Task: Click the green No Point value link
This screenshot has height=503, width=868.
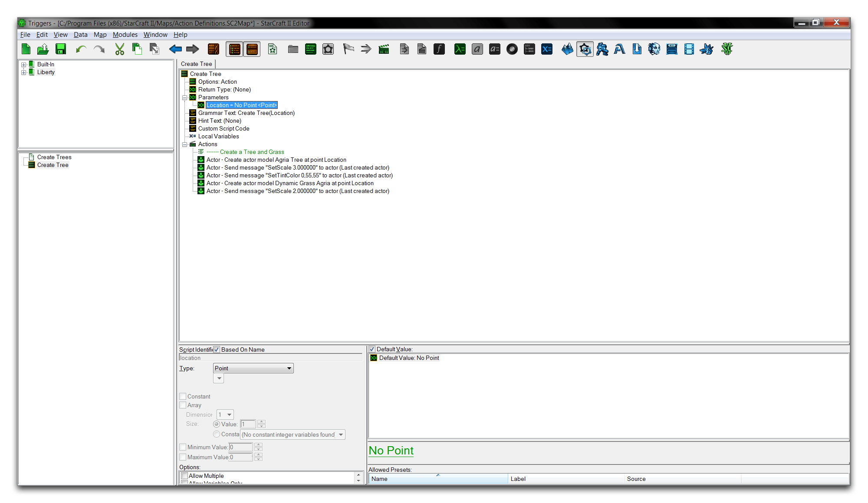Action: 391,451
